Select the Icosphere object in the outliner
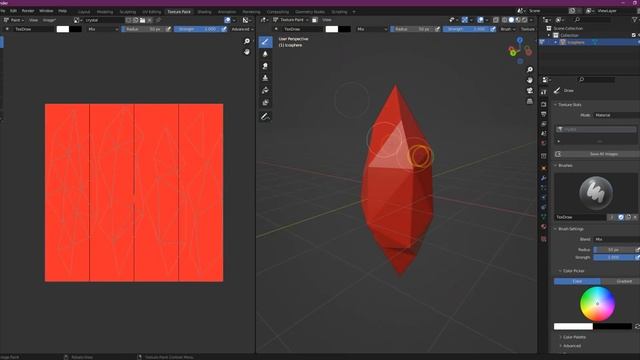640x360 pixels. 576,42
